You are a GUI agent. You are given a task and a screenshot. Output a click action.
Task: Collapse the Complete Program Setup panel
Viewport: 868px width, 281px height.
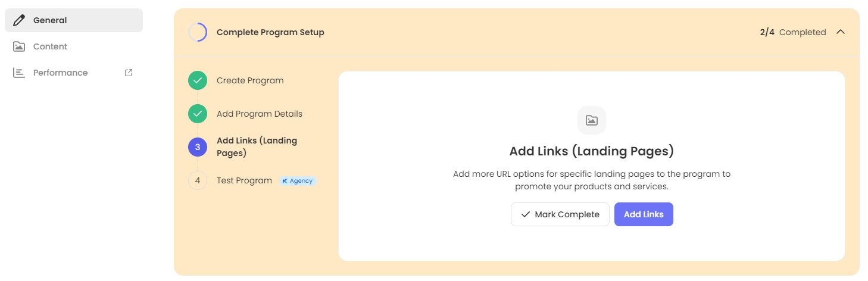(x=840, y=32)
